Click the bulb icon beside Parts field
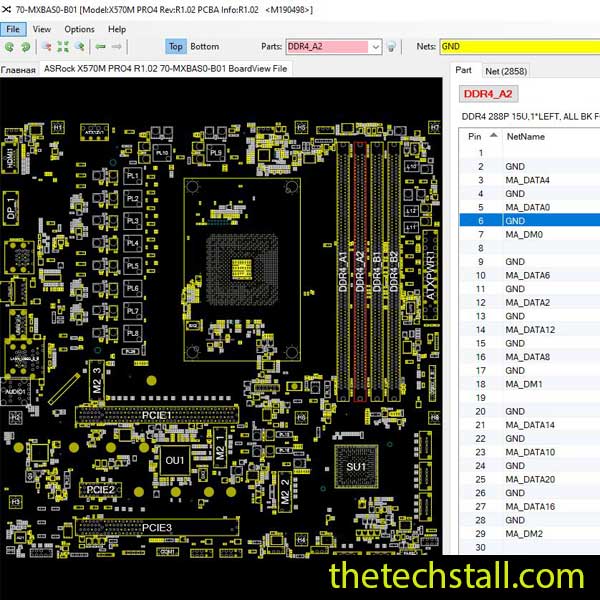This screenshot has width=600, height=600. [392, 47]
